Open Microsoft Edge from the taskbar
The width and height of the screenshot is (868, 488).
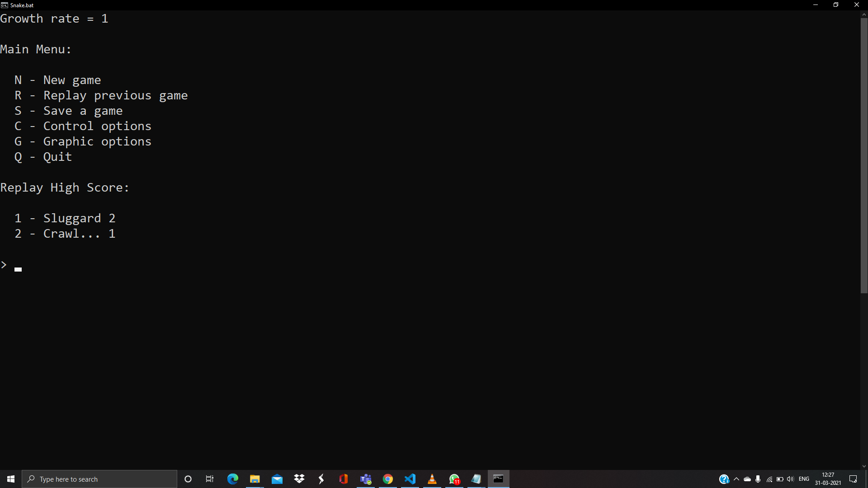[x=233, y=479]
